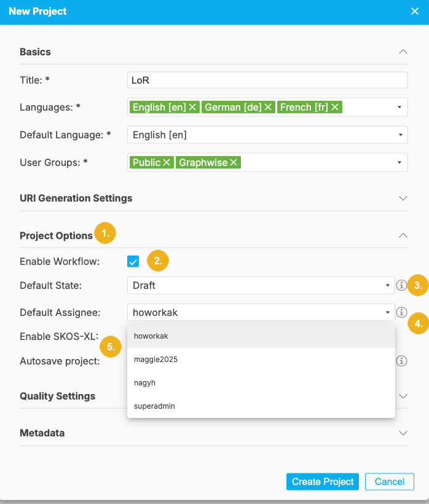Image resolution: width=429 pixels, height=504 pixels.
Task: Cancel the new project dialog
Action: (x=389, y=481)
